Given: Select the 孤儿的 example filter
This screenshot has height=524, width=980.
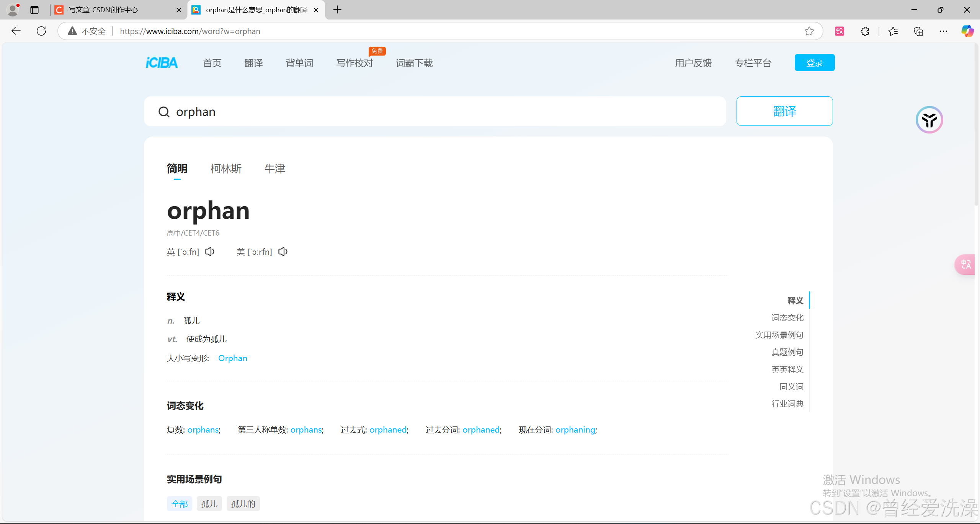Looking at the screenshot, I should (x=243, y=504).
